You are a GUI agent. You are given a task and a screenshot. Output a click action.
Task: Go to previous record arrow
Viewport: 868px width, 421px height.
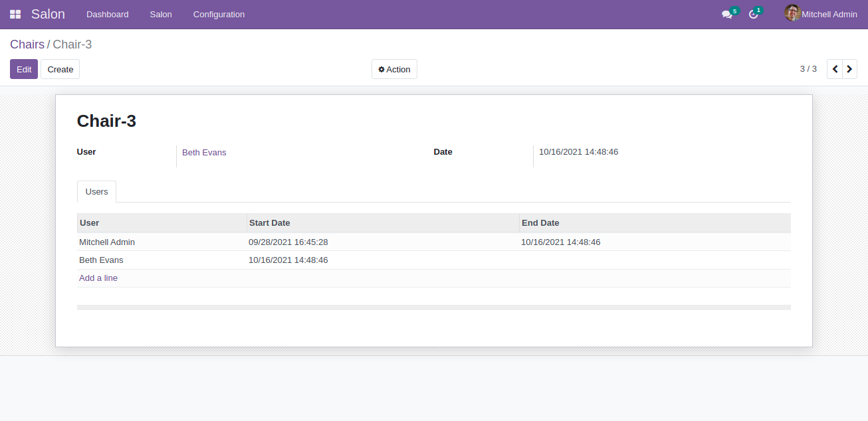click(835, 69)
